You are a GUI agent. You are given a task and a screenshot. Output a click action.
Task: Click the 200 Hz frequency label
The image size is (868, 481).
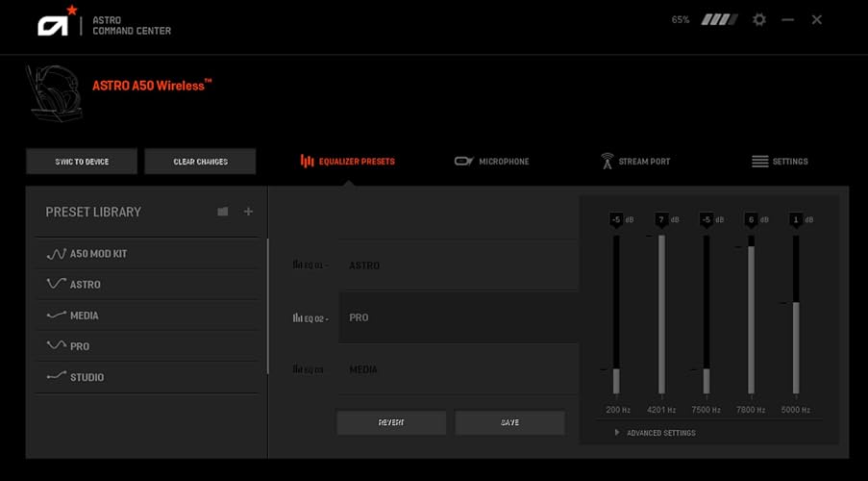[618, 410]
